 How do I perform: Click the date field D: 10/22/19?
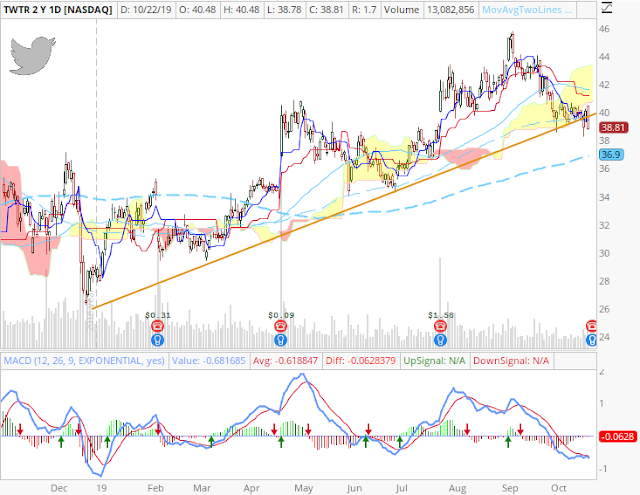(146, 10)
